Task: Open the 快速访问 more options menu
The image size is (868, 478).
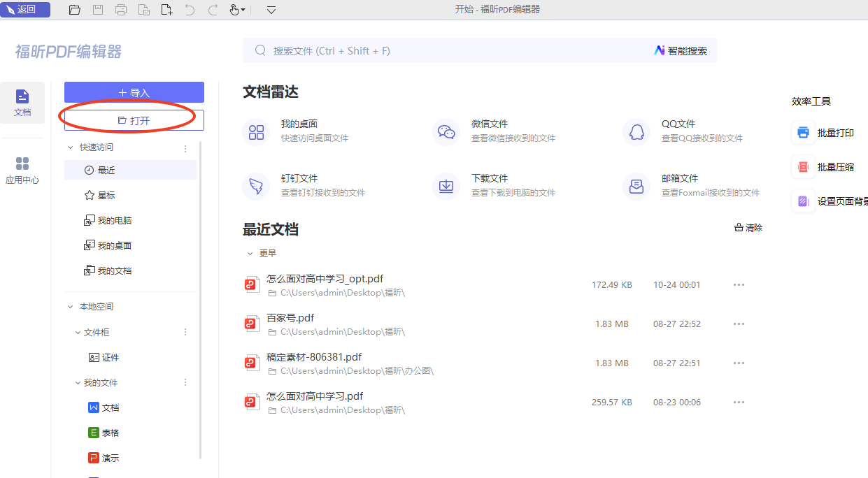Action: point(185,148)
